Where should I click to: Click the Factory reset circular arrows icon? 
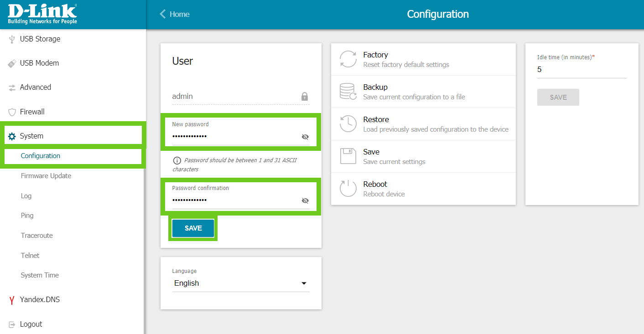pos(348,60)
